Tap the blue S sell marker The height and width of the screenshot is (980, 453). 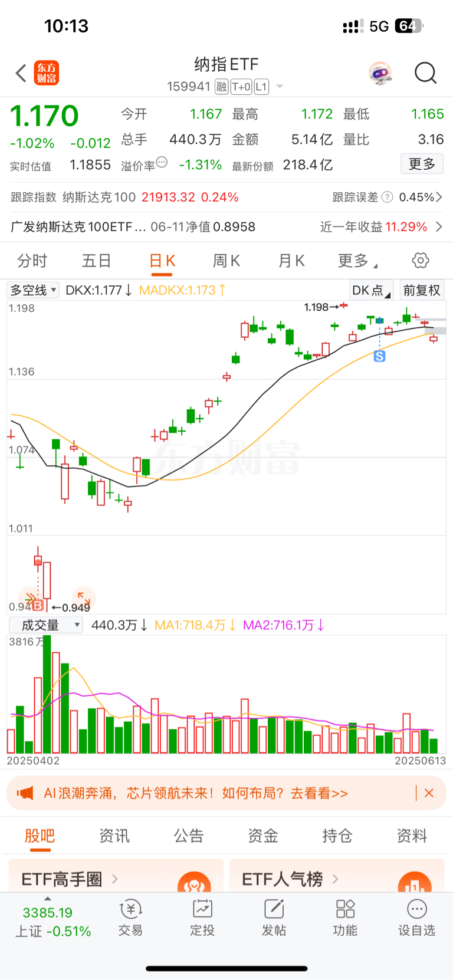pos(379,356)
